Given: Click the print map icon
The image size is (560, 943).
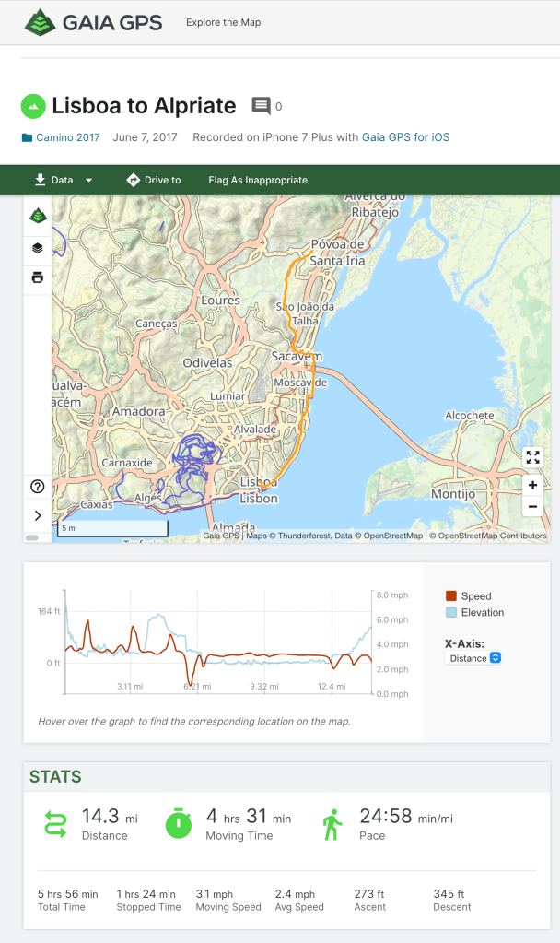Looking at the screenshot, I should [x=38, y=277].
